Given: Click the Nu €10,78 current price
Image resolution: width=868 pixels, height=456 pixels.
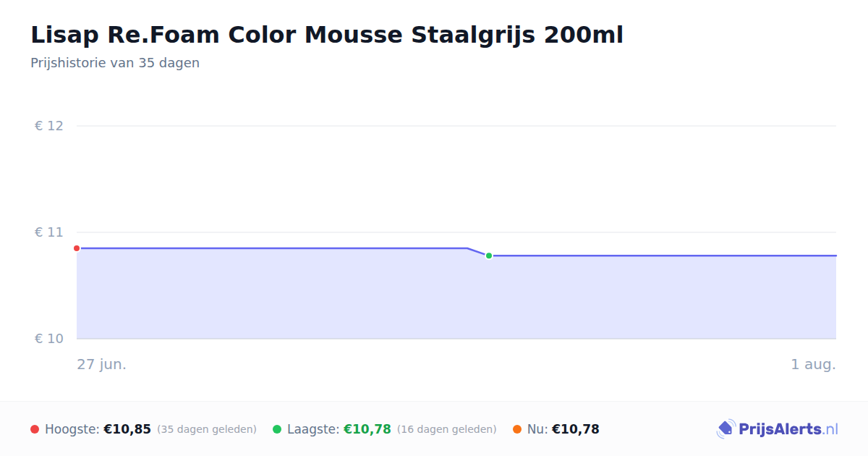Looking at the screenshot, I should click(576, 429).
